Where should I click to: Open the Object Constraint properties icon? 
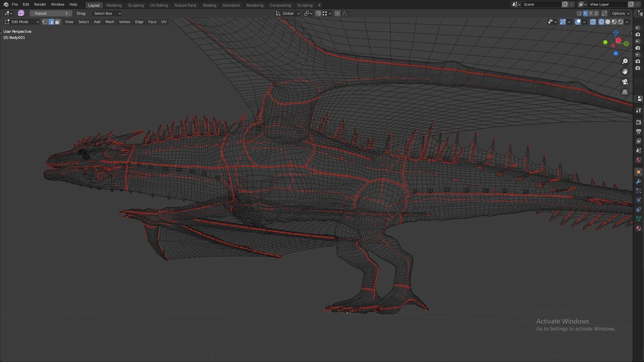click(639, 209)
